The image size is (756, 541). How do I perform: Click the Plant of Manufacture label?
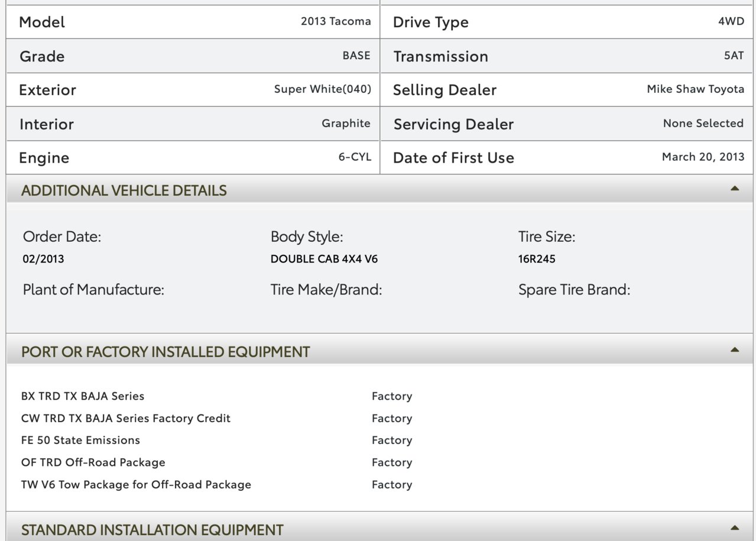93,290
